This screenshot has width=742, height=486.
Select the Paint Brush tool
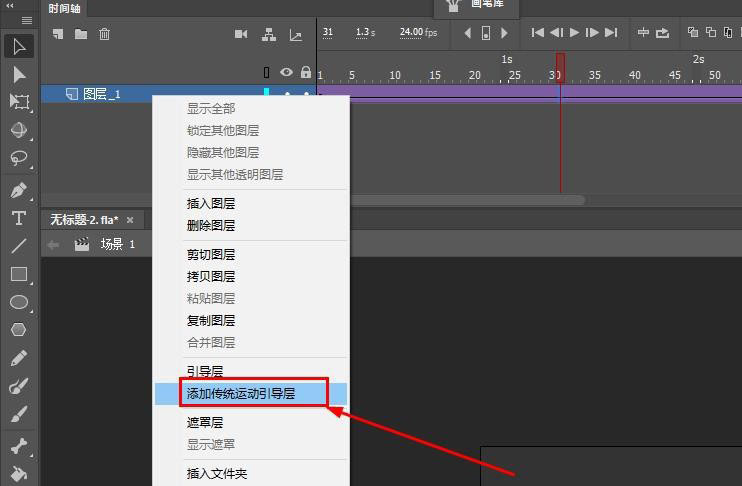[19, 386]
